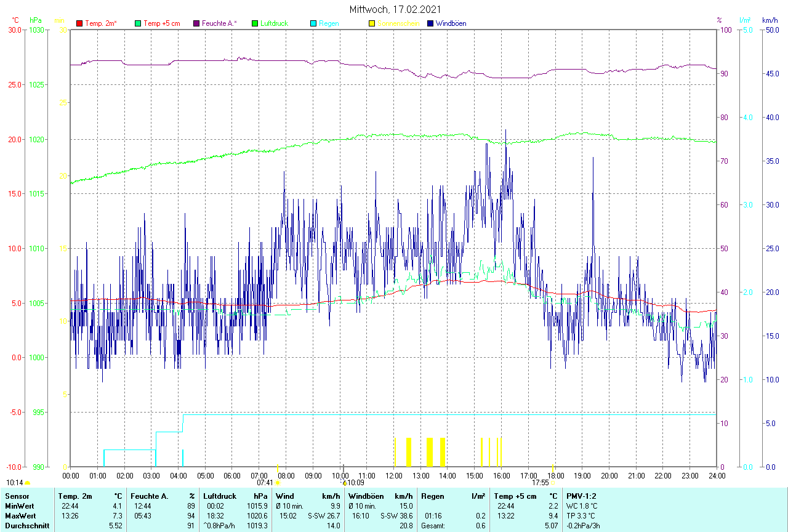The image size is (788, 532).
Task: Click the pressure minimum value 1015.9
Action: [257, 506]
